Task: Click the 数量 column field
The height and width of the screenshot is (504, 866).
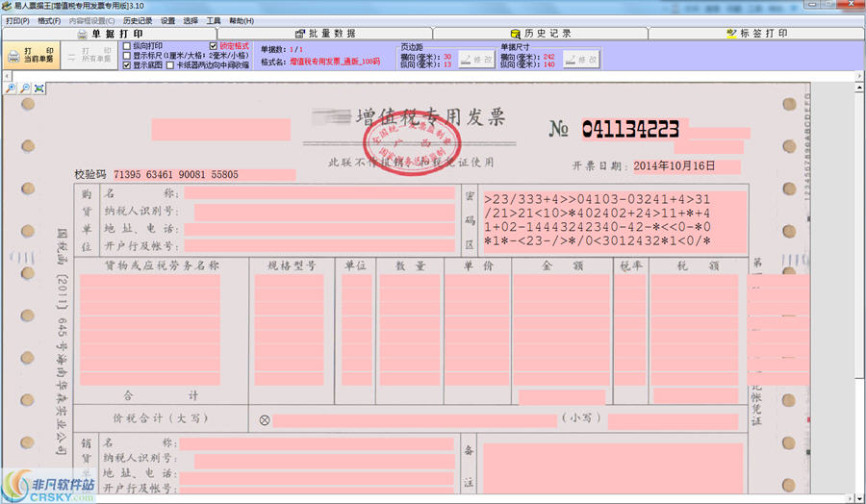Action: [x=409, y=330]
